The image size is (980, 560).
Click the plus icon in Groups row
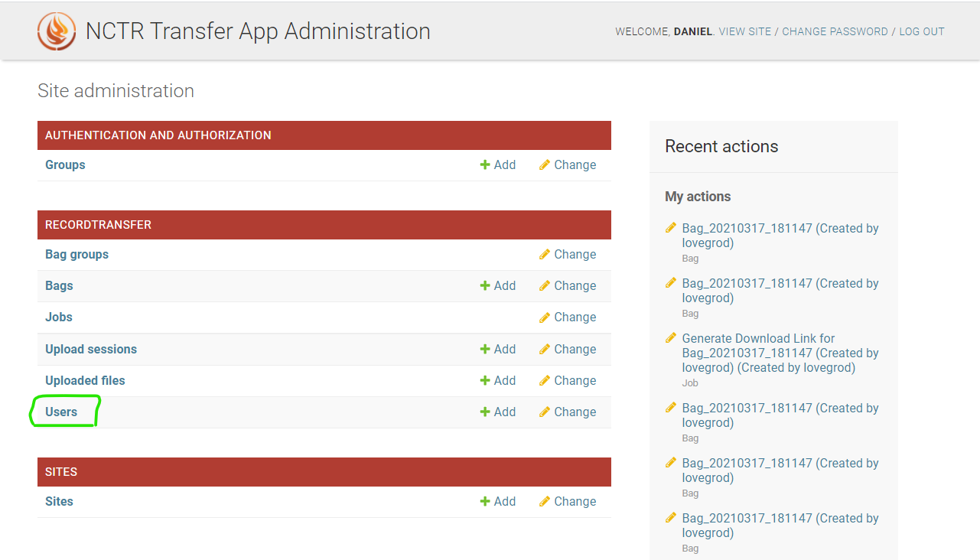click(x=485, y=164)
